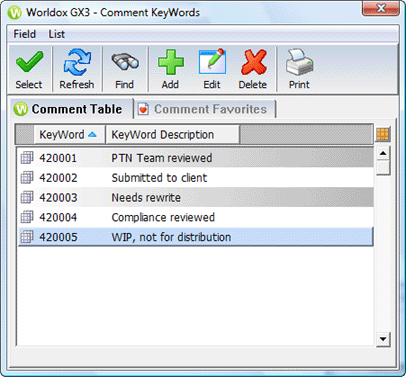Sort by KeyWord Description column header
The image size is (406, 377).
point(173,135)
